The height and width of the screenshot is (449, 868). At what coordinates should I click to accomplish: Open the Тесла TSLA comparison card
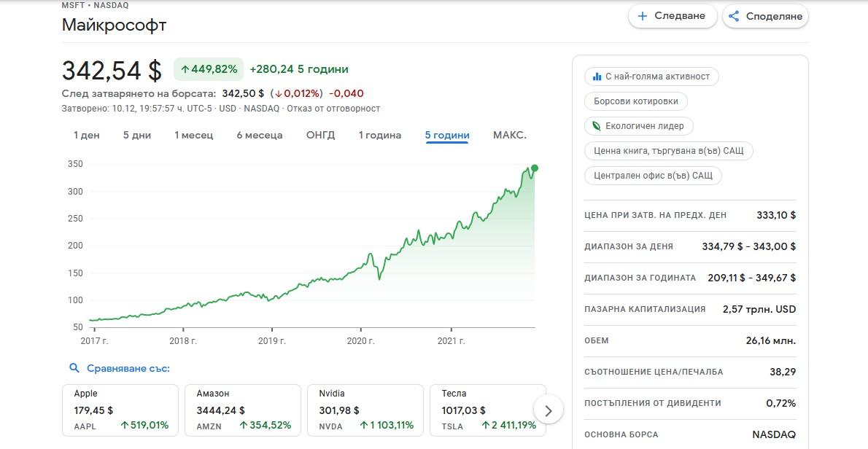click(x=488, y=410)
